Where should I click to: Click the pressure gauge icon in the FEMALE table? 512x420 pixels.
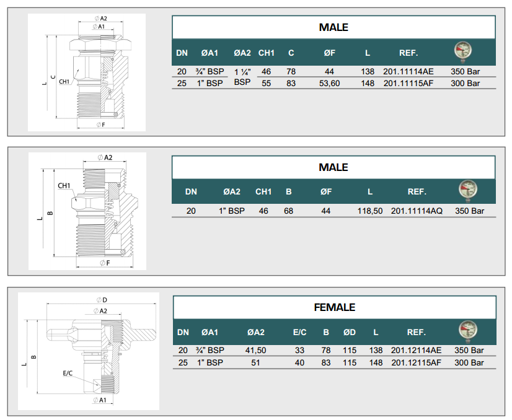pyautogui.click(x=466, y=331)
